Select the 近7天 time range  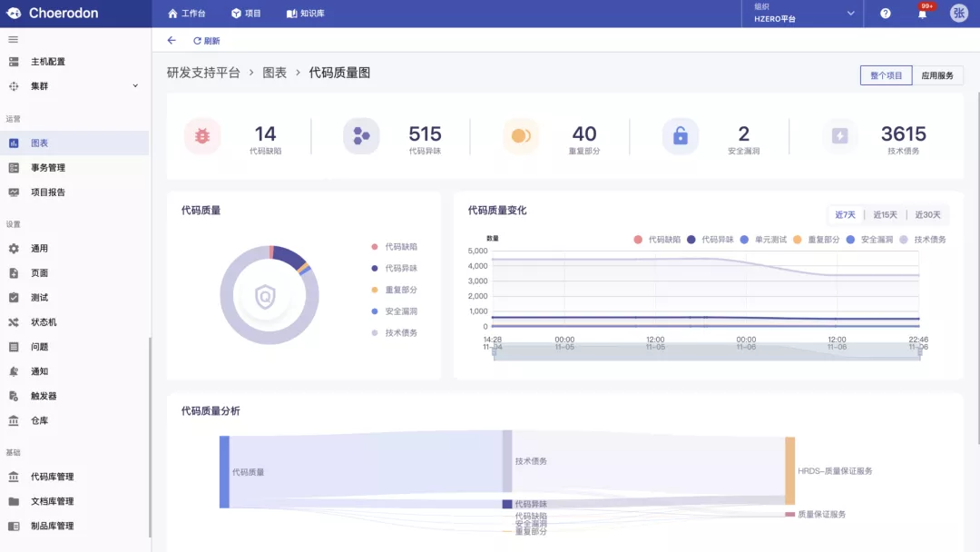[x=845, y=215]
